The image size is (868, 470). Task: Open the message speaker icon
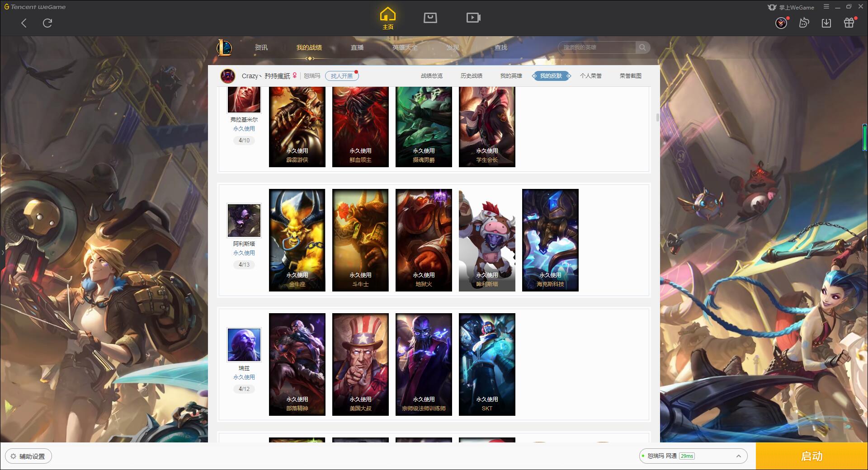(x=804, y=23)
